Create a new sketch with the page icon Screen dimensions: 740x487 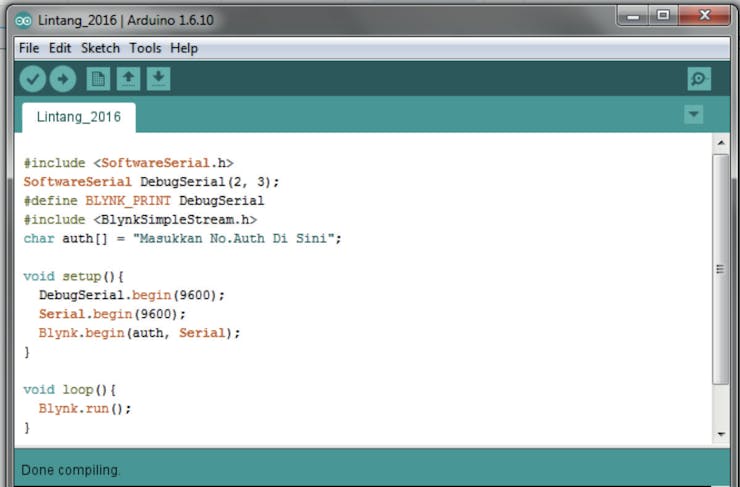(x=98, y=79)
